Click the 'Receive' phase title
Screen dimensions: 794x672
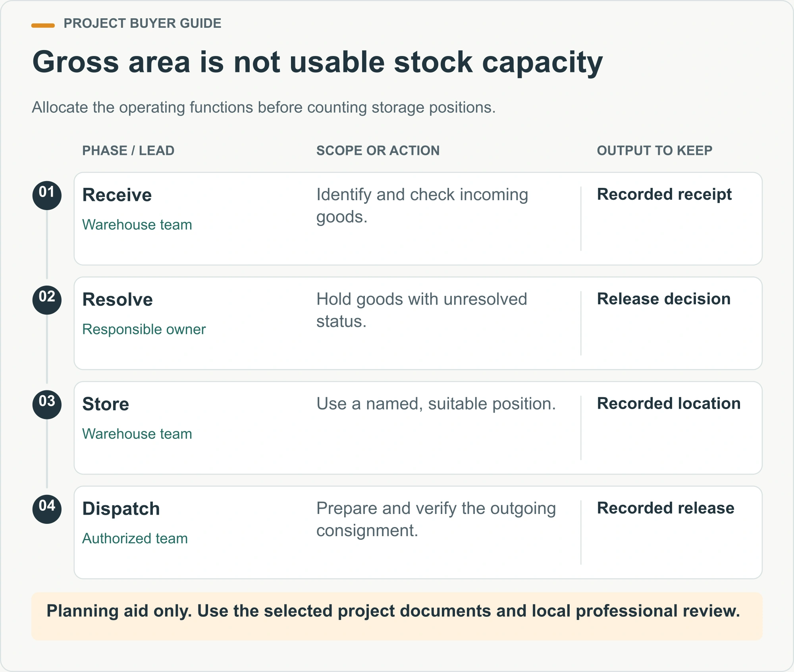point(117,195)
